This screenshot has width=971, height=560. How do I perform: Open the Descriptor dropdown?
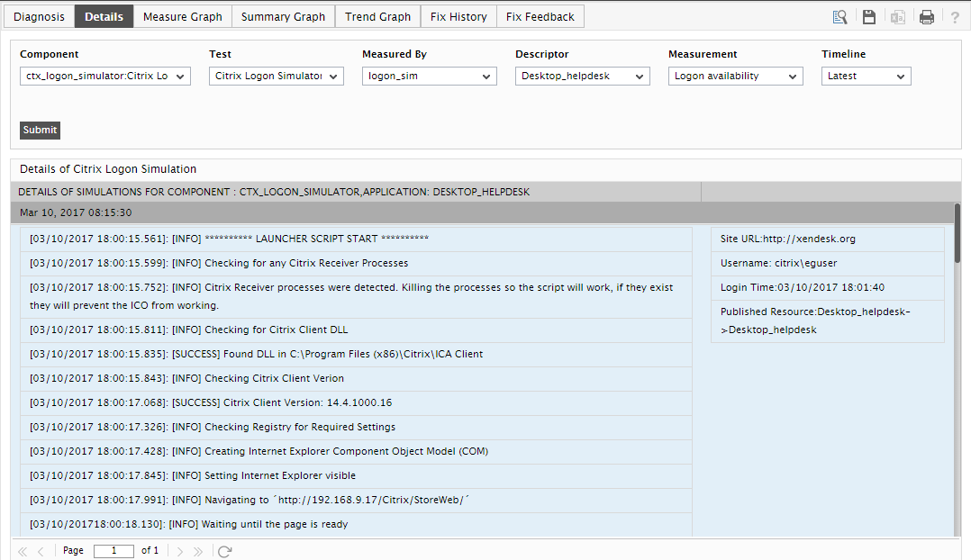pos(583,77)
